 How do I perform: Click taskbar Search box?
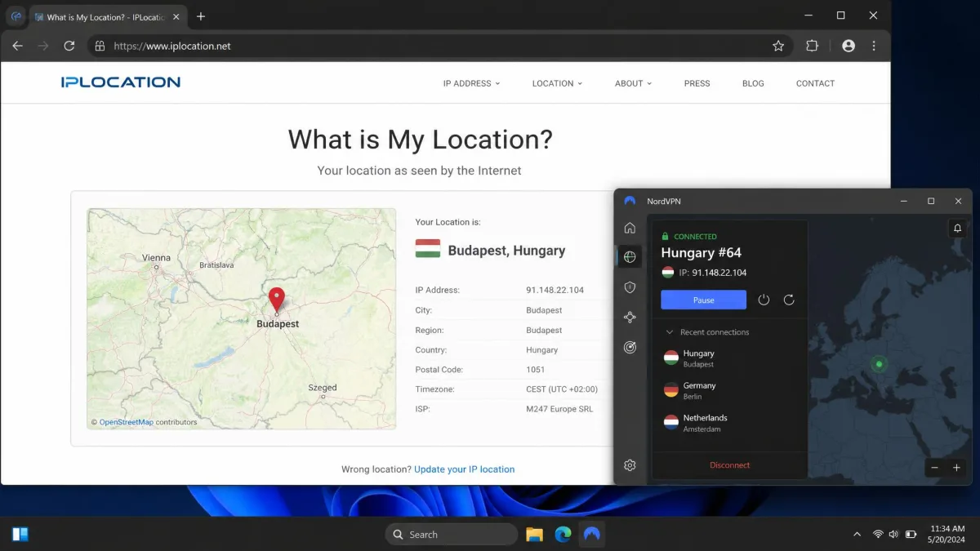click(451, 534)
